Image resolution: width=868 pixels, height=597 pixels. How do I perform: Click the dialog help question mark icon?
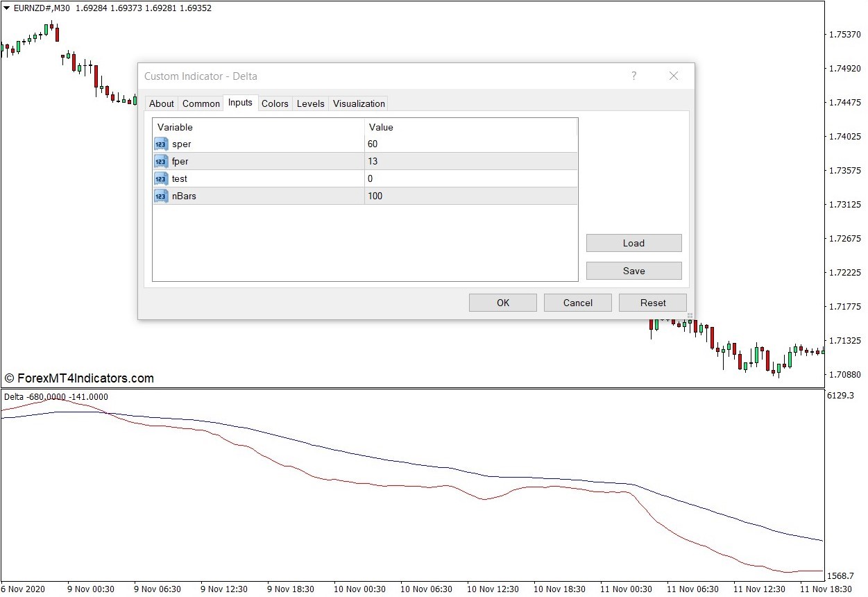(633, 76)
